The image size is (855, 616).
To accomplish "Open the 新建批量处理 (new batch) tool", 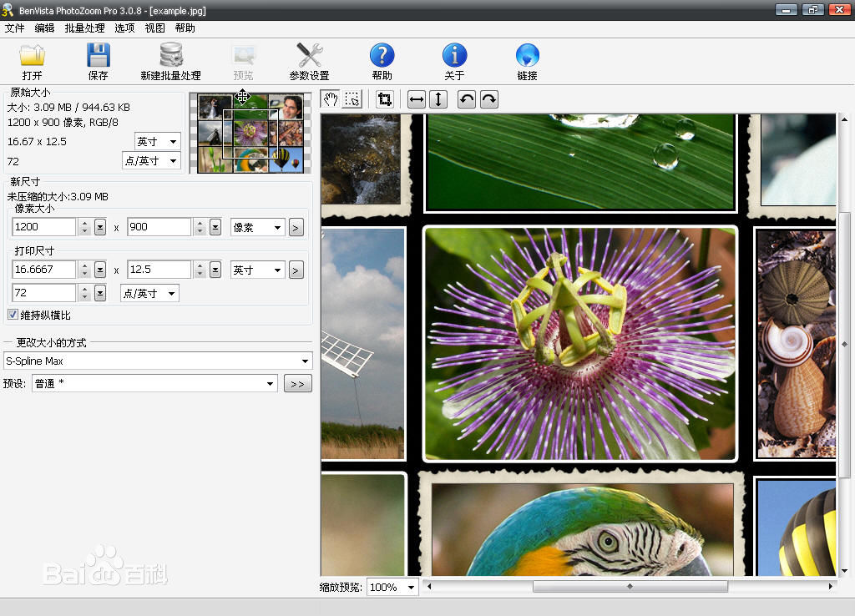I will pyautogui.click(x=170, y=58).
